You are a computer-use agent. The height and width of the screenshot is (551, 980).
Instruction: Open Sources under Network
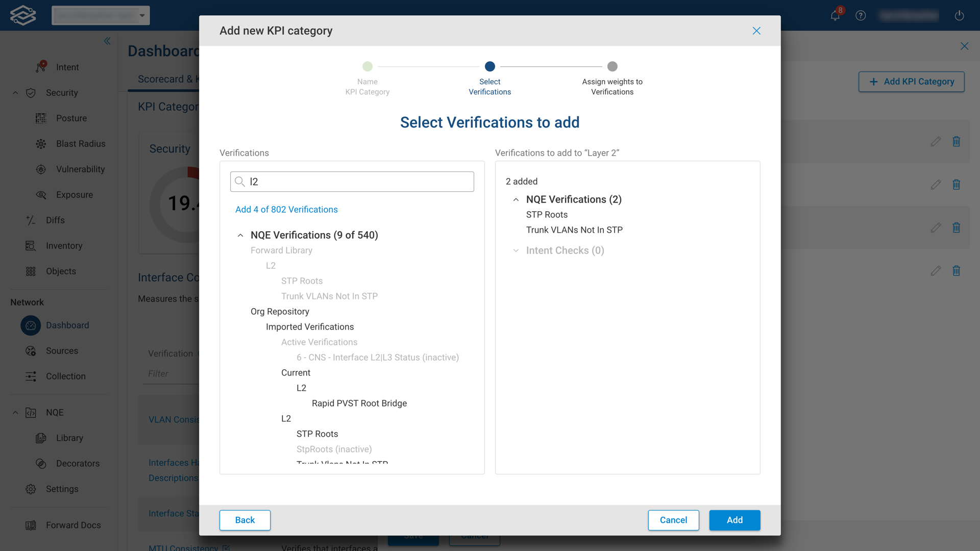[x=62, y=350]
